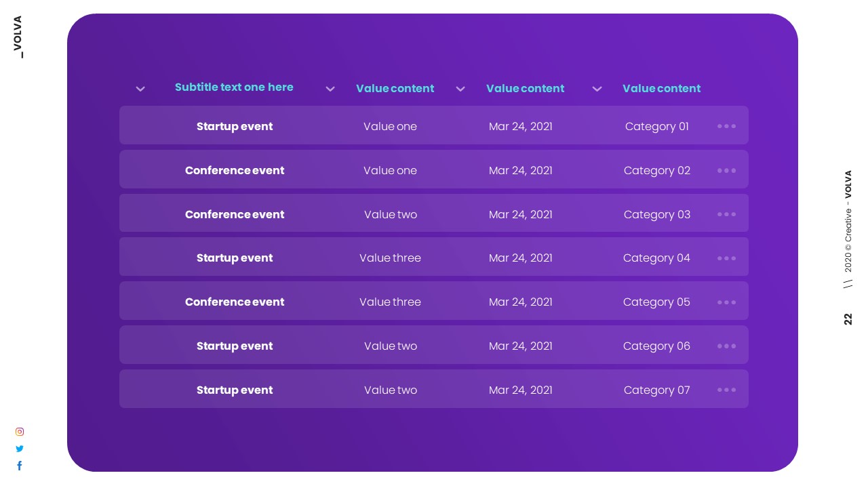Click Value two in Category 03 row
Screen dimensions: 868x488
(x=391, y=214)
